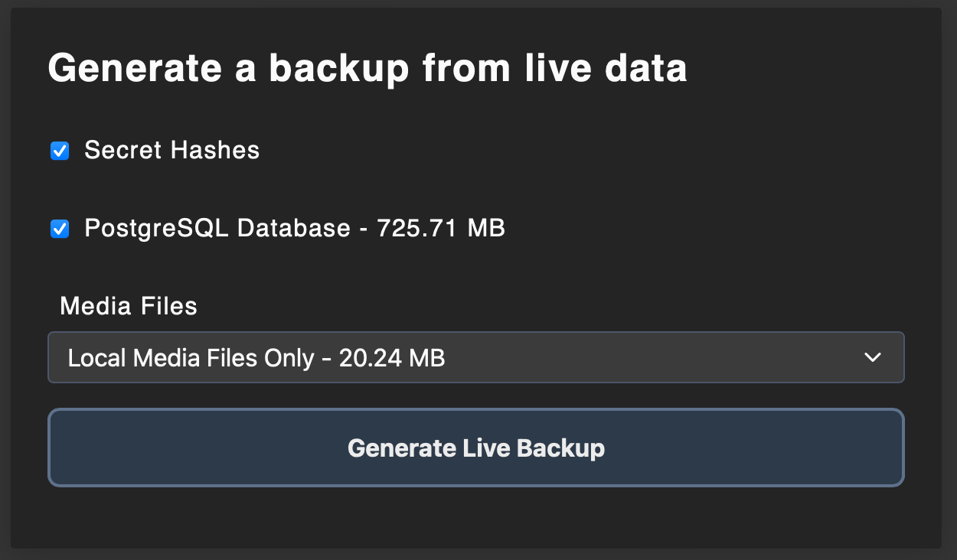Uncheck the Secret Hashes checkbox

click(x=60, y=151)
